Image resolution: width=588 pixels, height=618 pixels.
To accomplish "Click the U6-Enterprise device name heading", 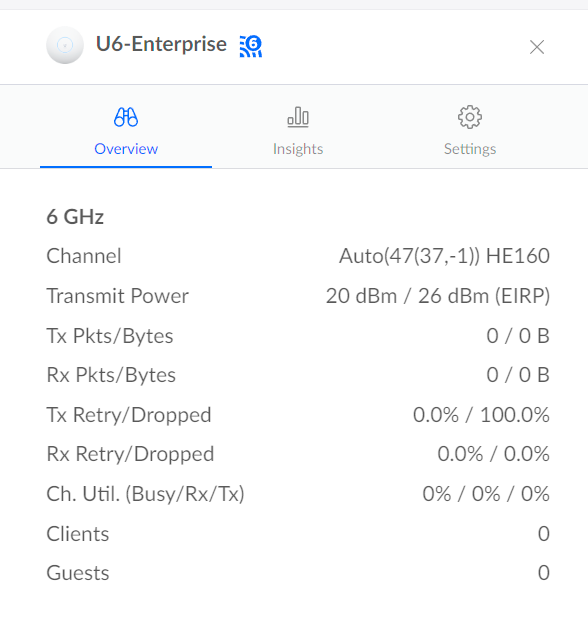I will point(161,44).
